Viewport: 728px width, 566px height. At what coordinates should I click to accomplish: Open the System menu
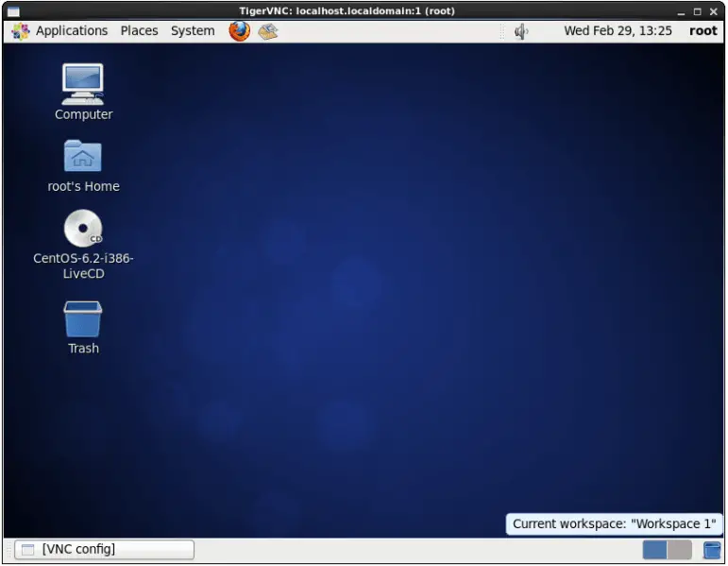click(193, 30)
